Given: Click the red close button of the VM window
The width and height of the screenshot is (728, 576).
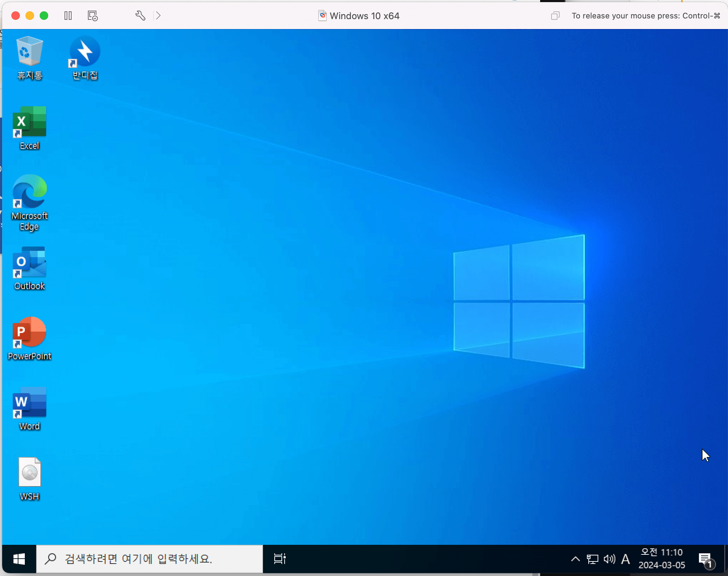Looking at the screenshot, I should click(16, 16).
